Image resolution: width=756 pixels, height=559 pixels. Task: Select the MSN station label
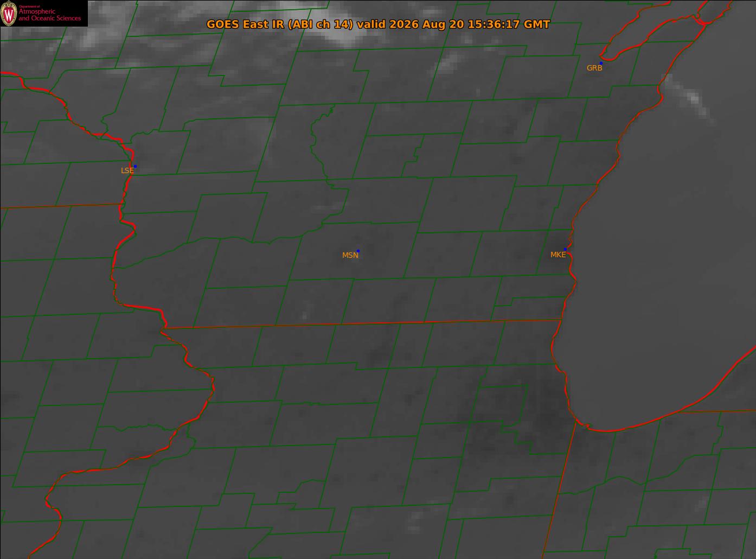click(x=350, y=255)
